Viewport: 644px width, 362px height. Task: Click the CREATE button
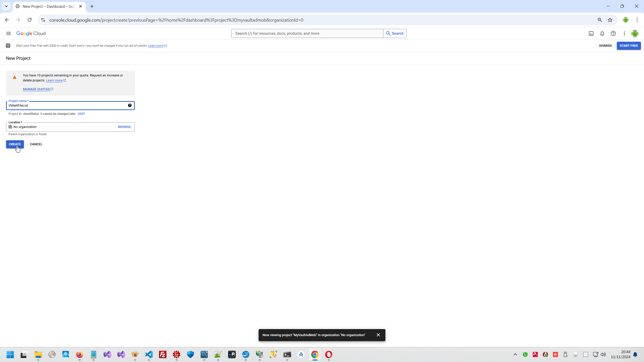[x=15, y=144]
